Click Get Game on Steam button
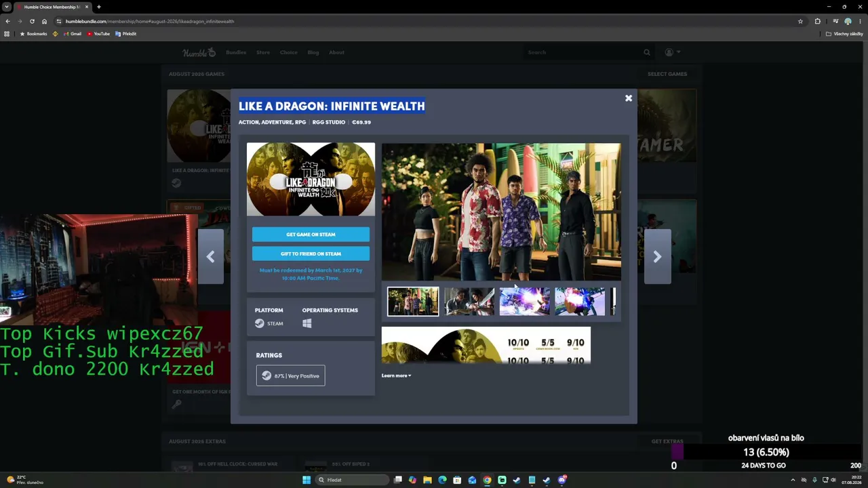 coord(311,235)
